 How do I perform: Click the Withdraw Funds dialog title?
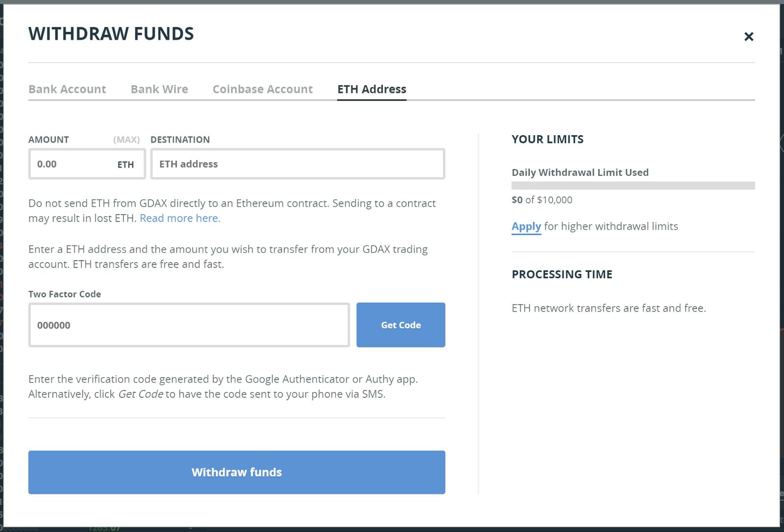coord(111,34)
